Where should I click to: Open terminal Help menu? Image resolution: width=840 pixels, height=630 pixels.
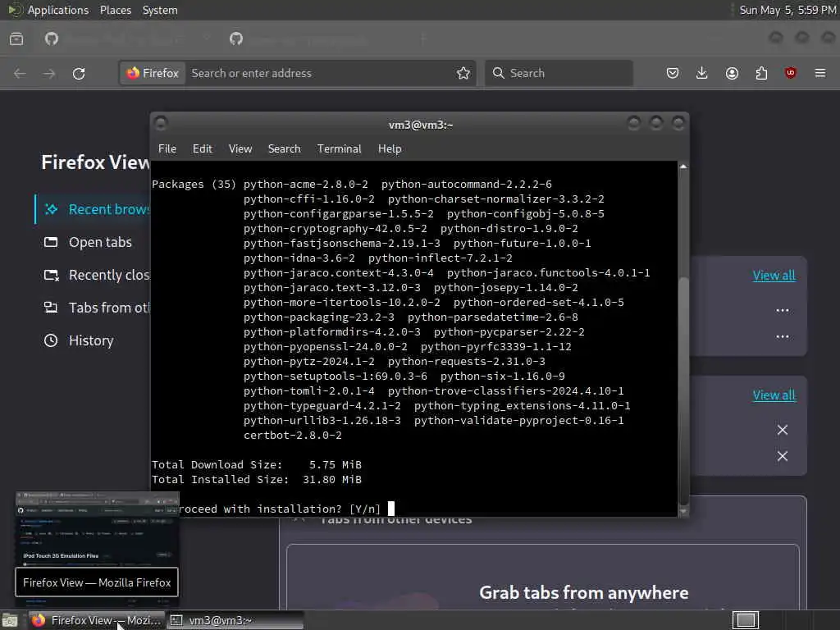tap(390, 149)
